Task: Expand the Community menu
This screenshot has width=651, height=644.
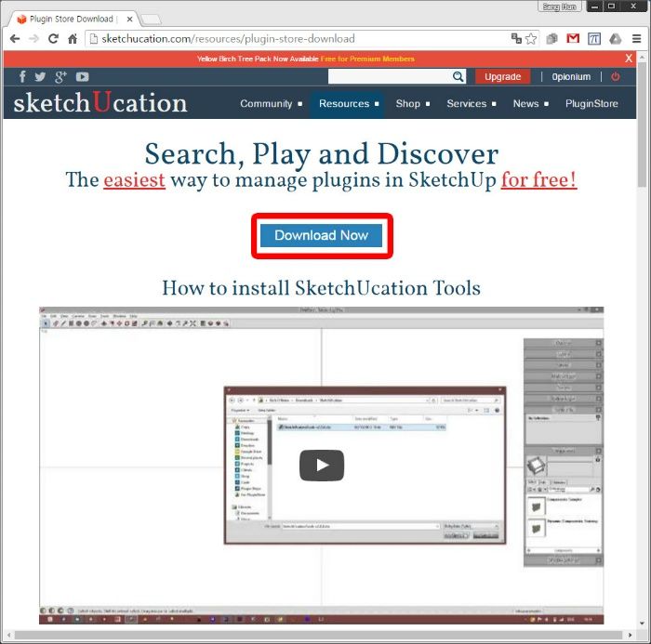Action: coord(271,104)
